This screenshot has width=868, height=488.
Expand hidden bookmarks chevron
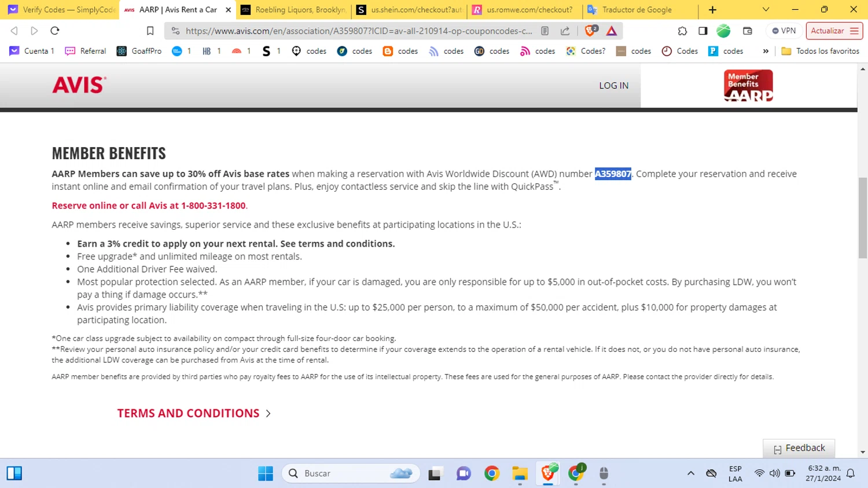(766, 51)
